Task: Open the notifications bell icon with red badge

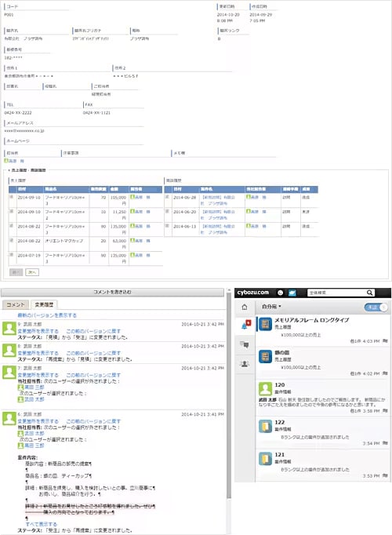Action: coord(245,326)
